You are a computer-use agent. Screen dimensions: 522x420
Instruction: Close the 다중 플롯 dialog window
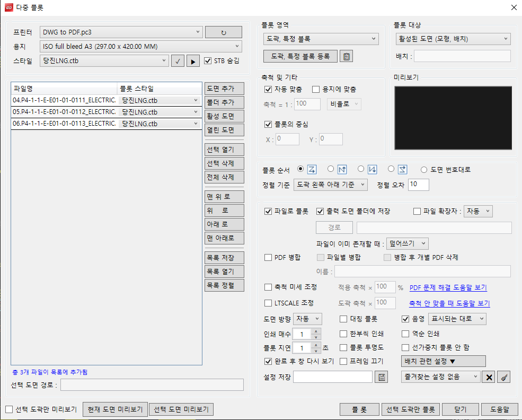[514, 7]
